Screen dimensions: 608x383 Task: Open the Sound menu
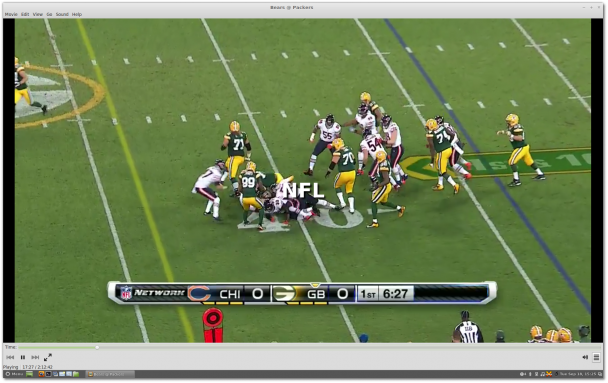coord(62,14)
